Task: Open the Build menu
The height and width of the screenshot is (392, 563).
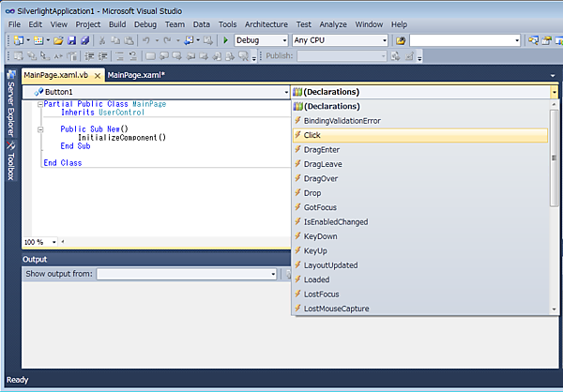Action: click(117, 23)
